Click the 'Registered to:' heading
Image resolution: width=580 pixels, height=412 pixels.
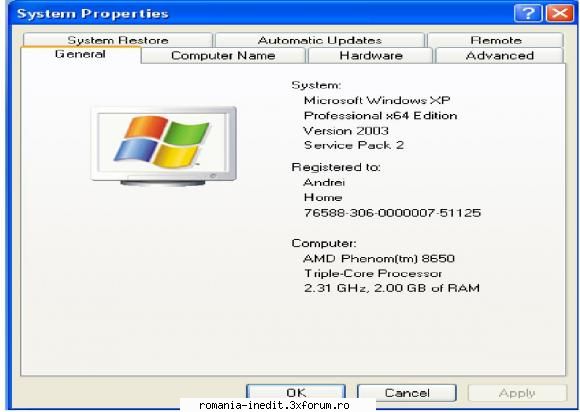tap(336, 167)
